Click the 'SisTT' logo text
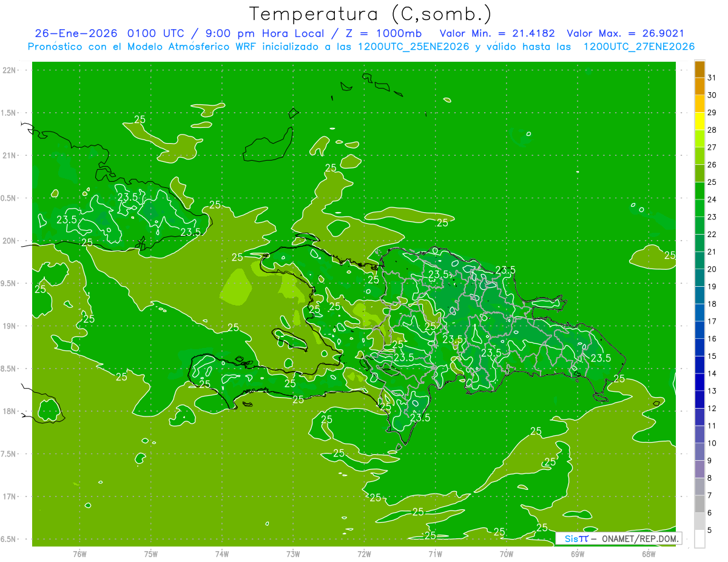728x562 pixels. click(576, 538)
